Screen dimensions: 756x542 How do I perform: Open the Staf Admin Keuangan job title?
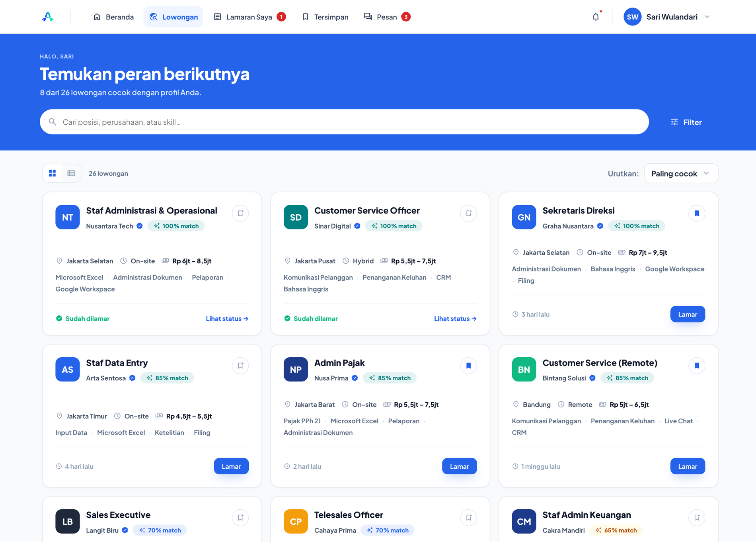(x=587, y=515)
